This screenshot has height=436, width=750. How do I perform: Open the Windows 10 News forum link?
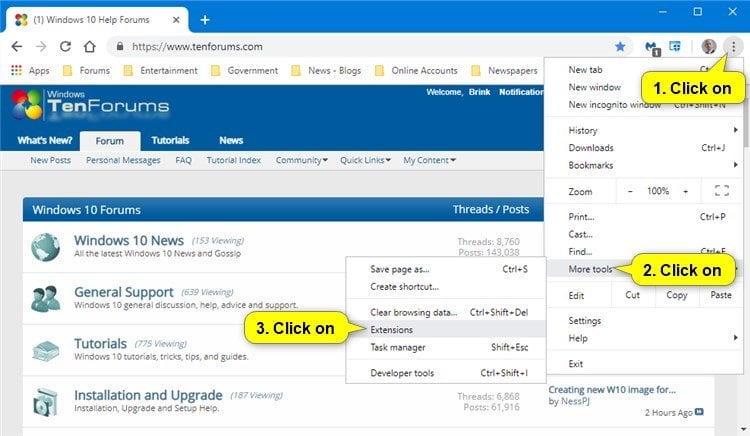(129, 240)
